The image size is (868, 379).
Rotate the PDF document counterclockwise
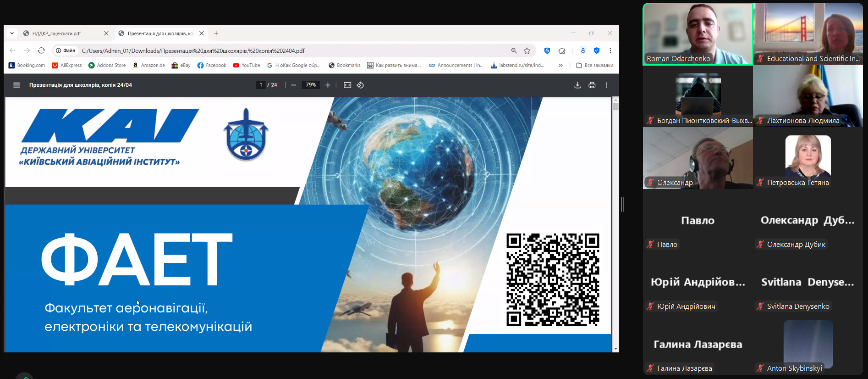tap(361, 85)
